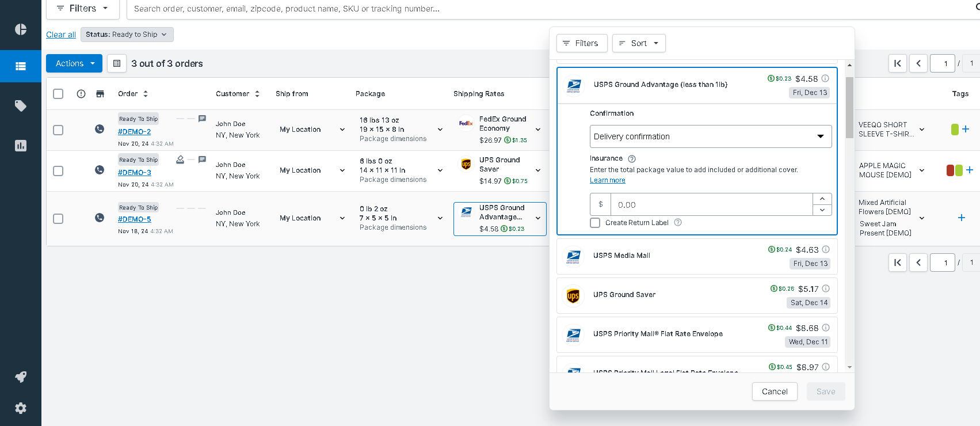Show info for the $4.58 USPS Ground Advantage rate
Viewport: 980px width, 426px height.
pos(825,78)
